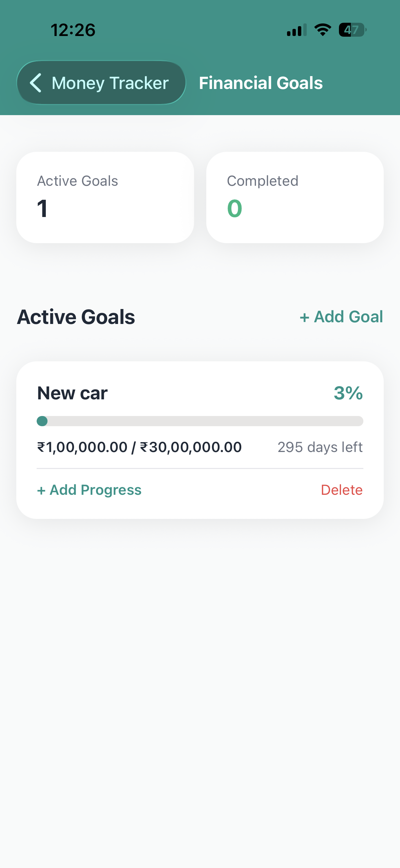Image resolution: width=400 pixels, height=868 pixels.
Task: Tap the battery level indicator
Action: (352, 30)
